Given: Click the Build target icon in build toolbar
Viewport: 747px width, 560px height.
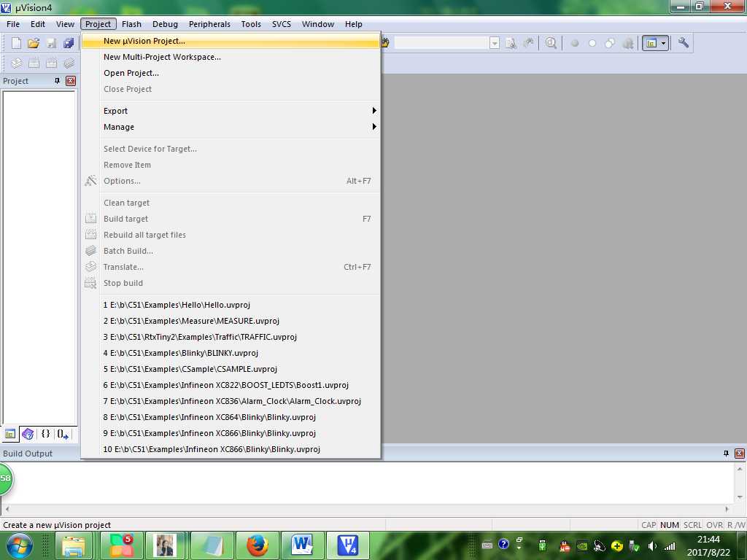Looking at the screenshot, I should click(x=34, y=63).
